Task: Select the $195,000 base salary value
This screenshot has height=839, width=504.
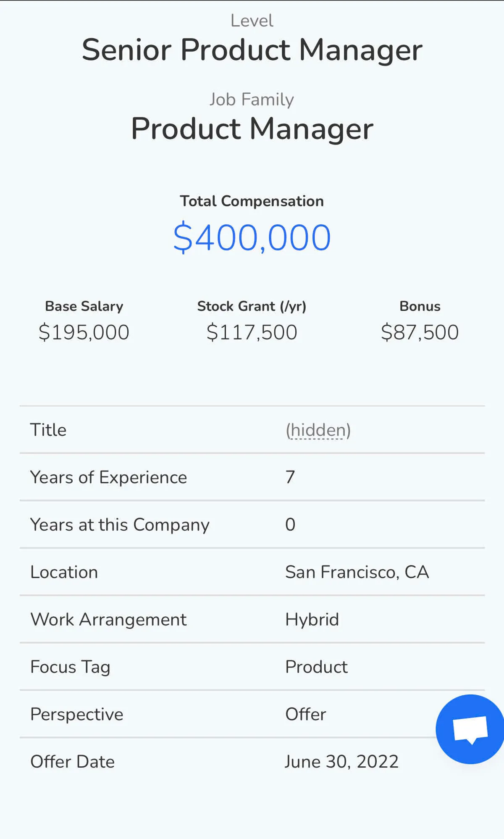Action: [84, 332]
